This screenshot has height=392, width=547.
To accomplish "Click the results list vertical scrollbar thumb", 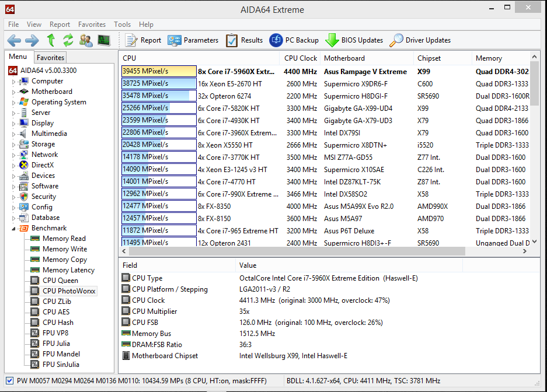I will (534, 83).
